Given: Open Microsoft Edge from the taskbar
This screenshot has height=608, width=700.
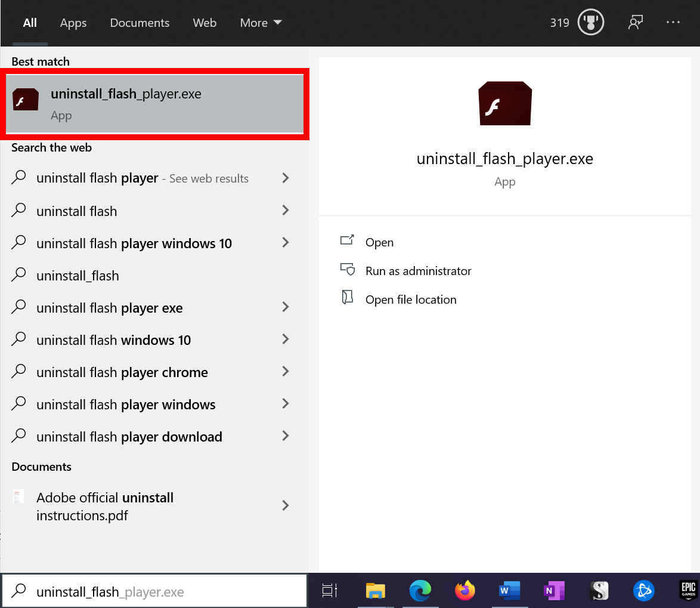Looking at the screenshot, I should tap(420, 591).
